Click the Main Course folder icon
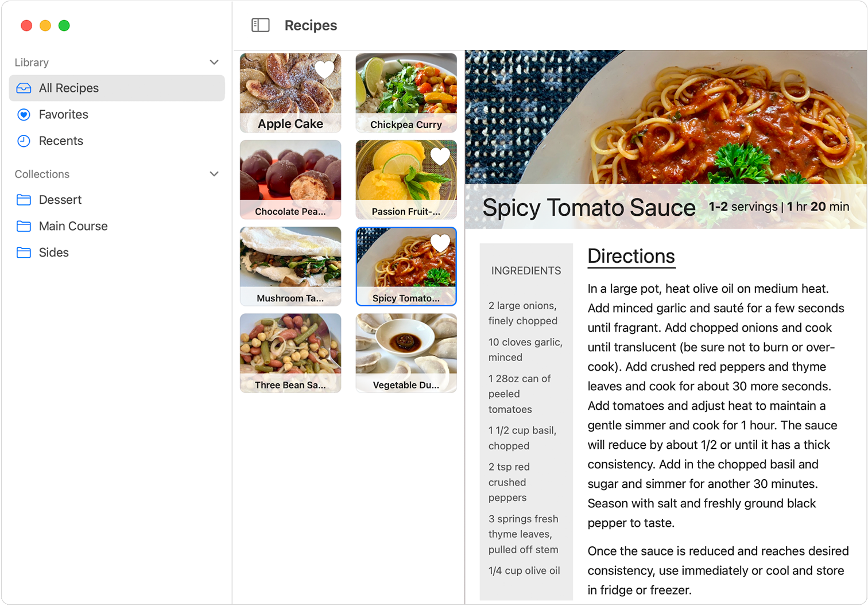This screenshot has width=868, height=606. pos(23,226)
